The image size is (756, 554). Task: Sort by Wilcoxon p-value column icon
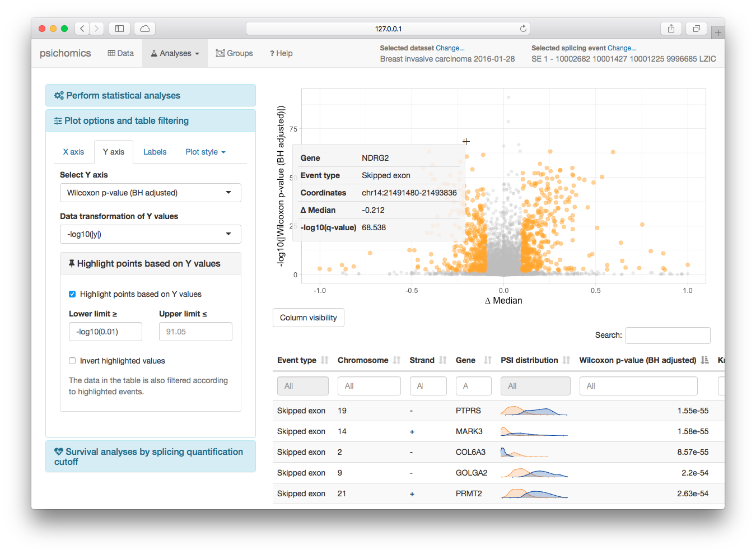pos(705,360)
